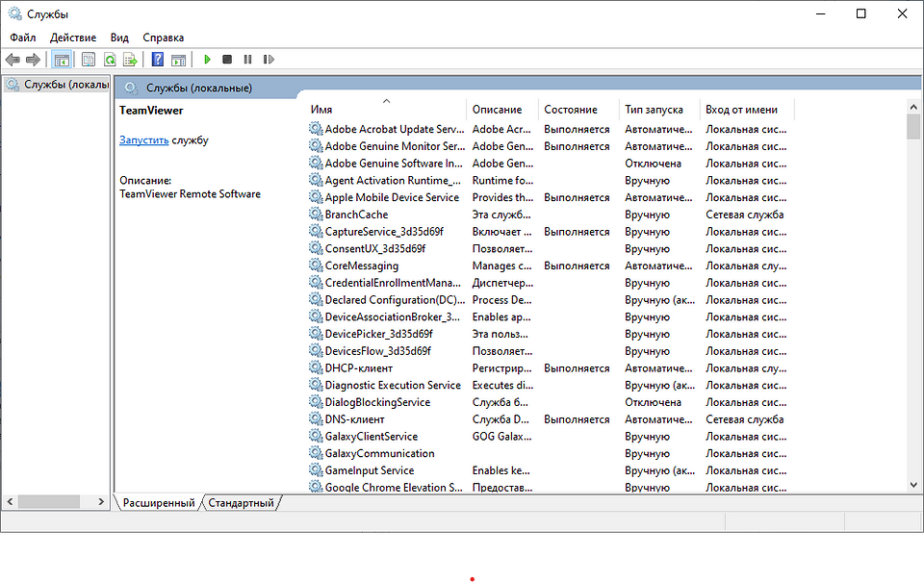Open Help via the question mark icon
Image resolution: width=924 pixels, height=582 pixels.
pyautogui.click(x=157, y=59)
